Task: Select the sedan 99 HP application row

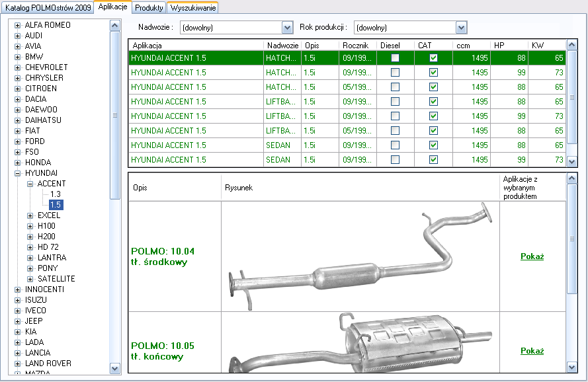Action: (x=347, y=160)
